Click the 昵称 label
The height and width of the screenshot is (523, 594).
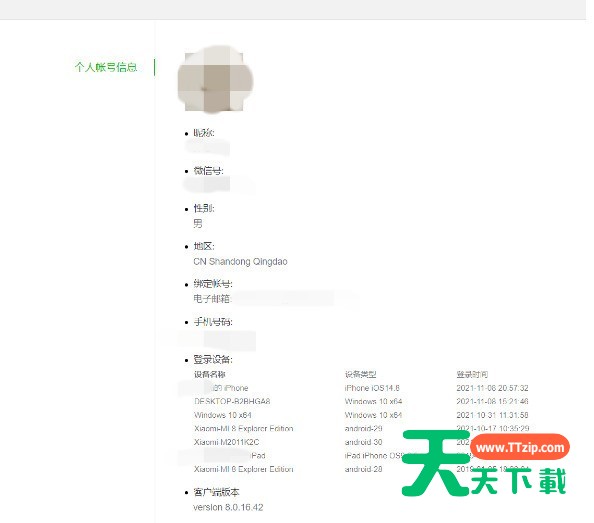[204, 133]
